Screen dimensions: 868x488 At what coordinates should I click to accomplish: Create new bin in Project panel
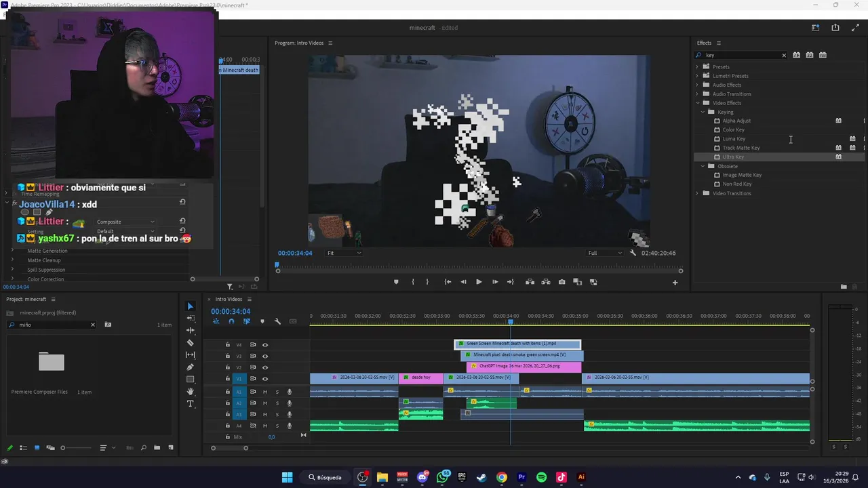(x=157, y=447)
